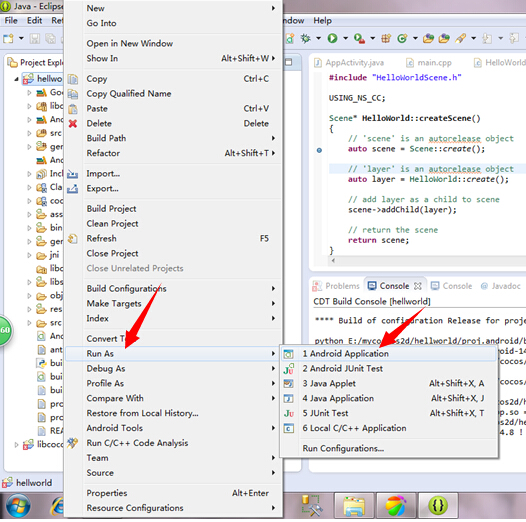Select Refactor in context menu

[x=172, y=154]
